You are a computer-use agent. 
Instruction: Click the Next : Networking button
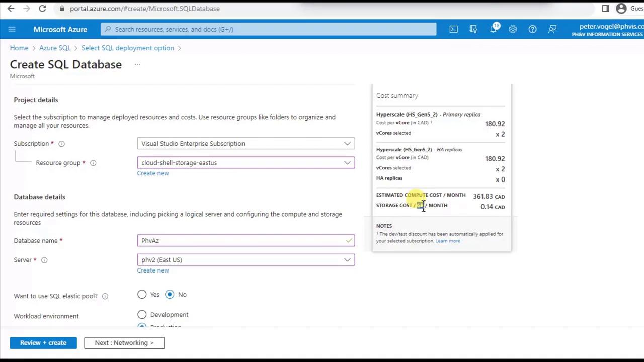pos(124,343)
